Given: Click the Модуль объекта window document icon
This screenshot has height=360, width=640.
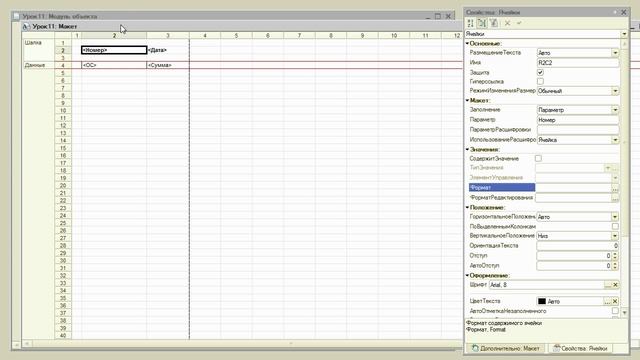Looking at the screenshot, I should point(17,16).
